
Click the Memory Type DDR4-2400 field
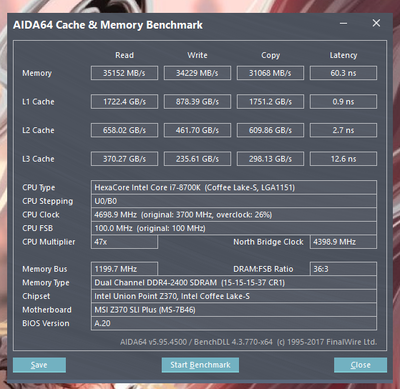[234, 283]
